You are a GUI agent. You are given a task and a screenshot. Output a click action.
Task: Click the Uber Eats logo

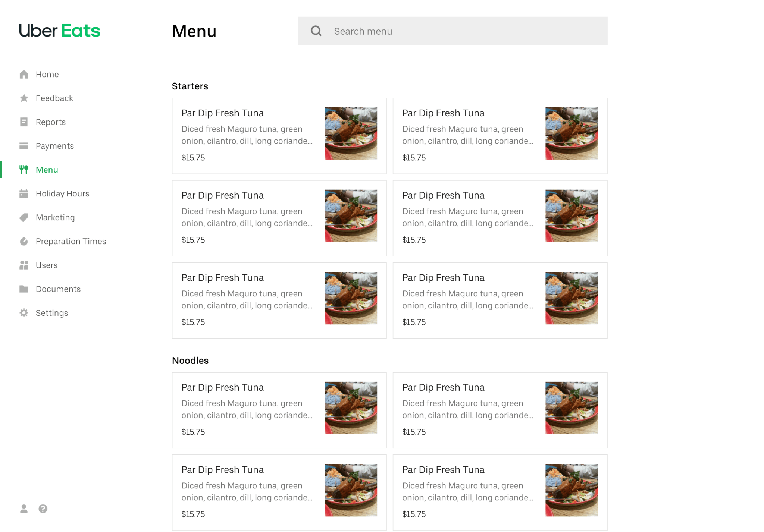(x=60, y=31)
